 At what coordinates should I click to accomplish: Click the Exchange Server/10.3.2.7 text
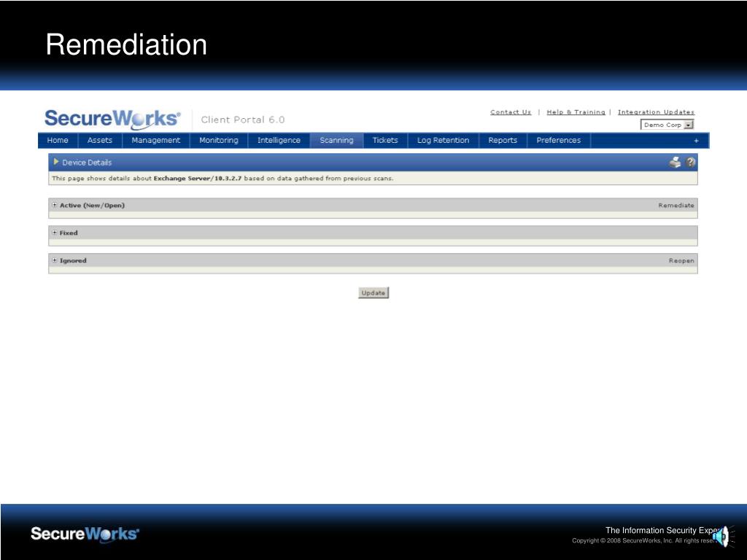(198, 179)
